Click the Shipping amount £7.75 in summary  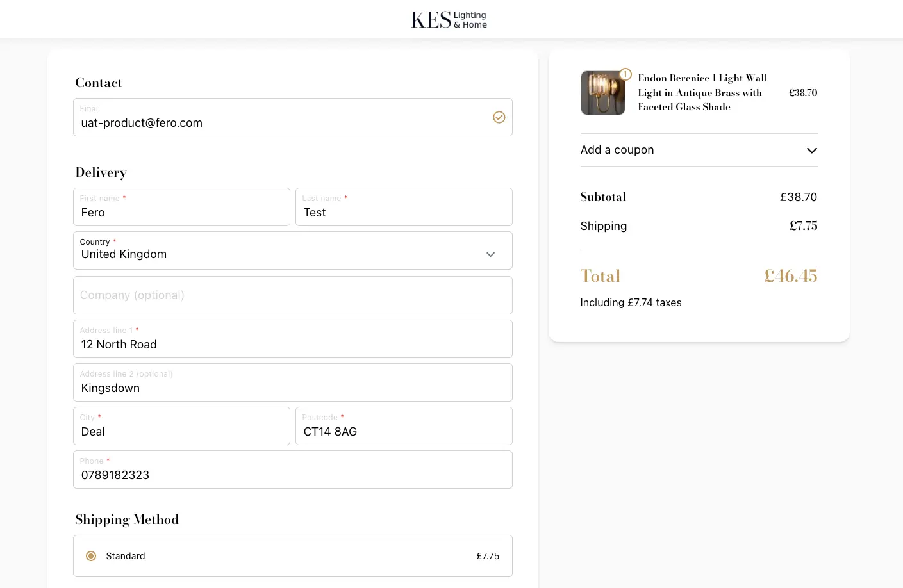click(x=804, y=225)
